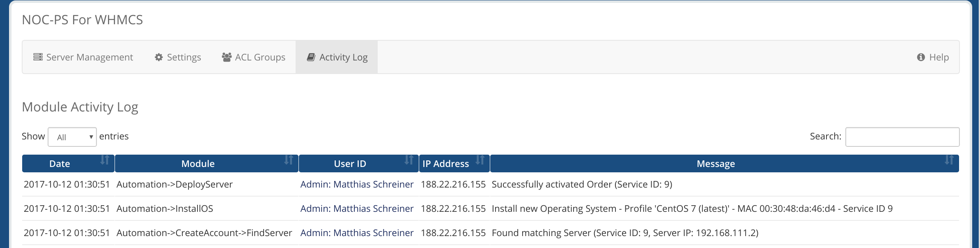Click the Help info circle icon
This screenshot has width=980, height=248.
pyautogui.click(x=921, y=57)
